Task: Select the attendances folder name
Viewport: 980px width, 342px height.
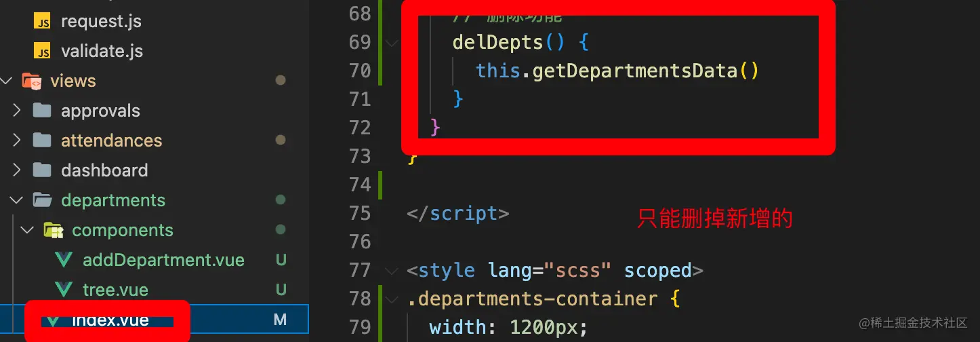Action: [112, 140]
